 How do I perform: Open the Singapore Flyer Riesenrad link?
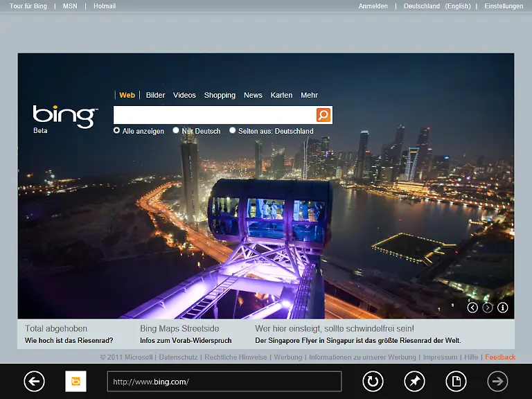coord(358,340)
